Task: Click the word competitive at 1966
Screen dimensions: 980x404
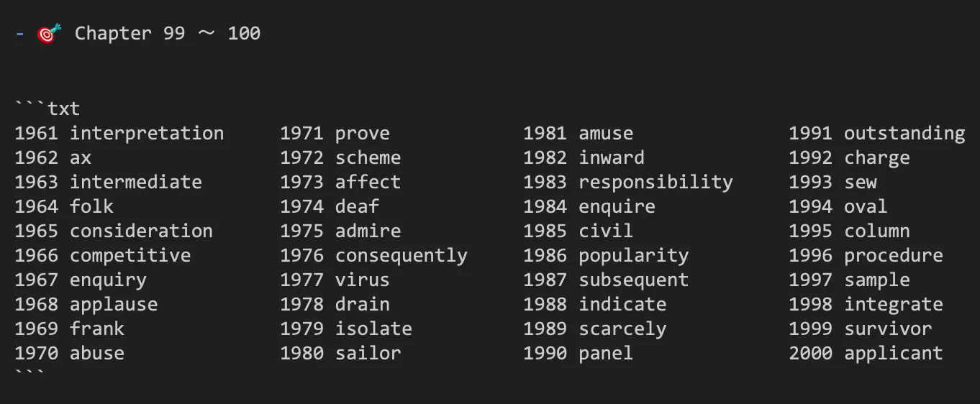Action: pos(130,256)
